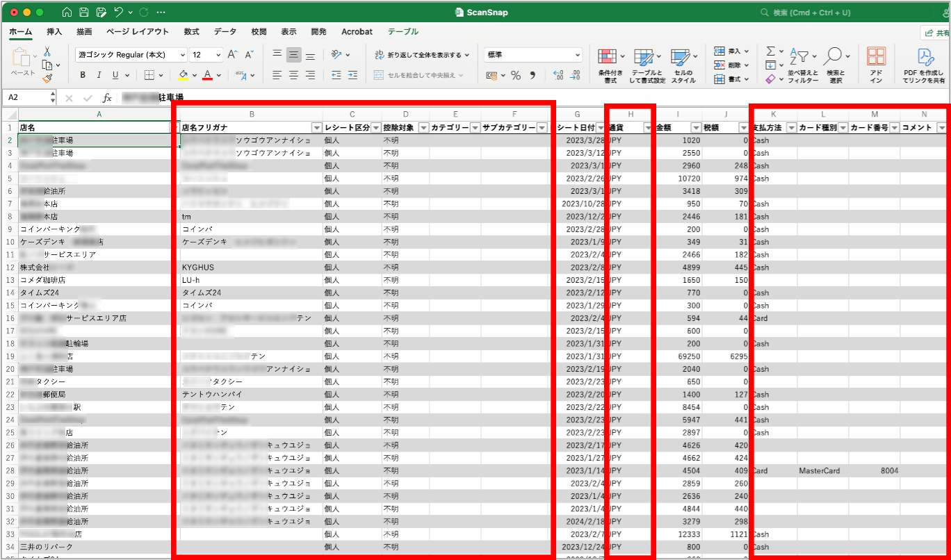
Task: Click the AutoSum sigma icon
Action: click(x=770, y=51)
